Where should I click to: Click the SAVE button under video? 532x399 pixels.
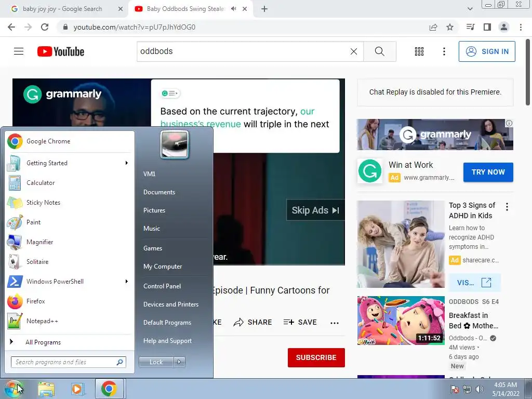pos(300,322)
